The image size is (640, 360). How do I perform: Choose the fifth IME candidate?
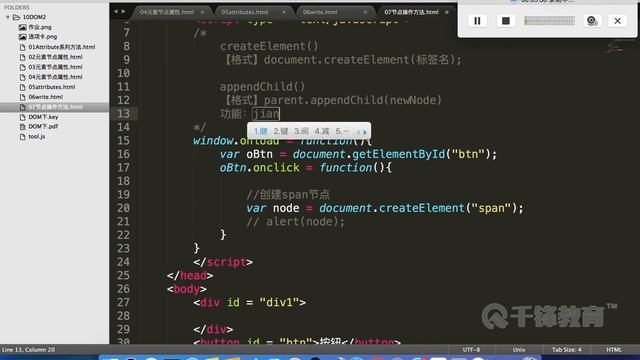pyautogui.click(x=342, y=131)
